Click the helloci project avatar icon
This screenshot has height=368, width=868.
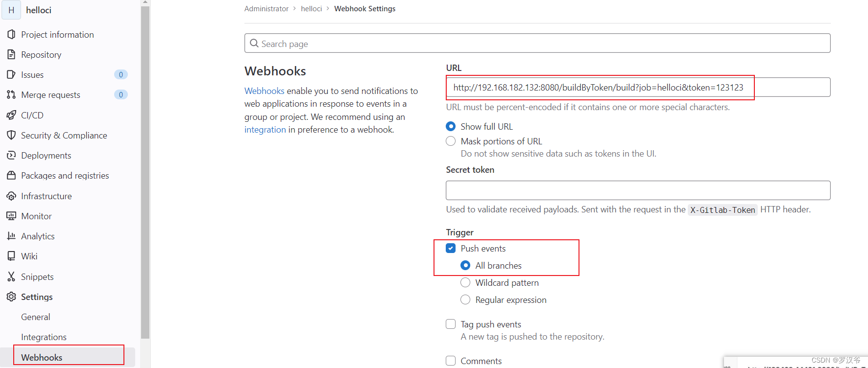11,10
